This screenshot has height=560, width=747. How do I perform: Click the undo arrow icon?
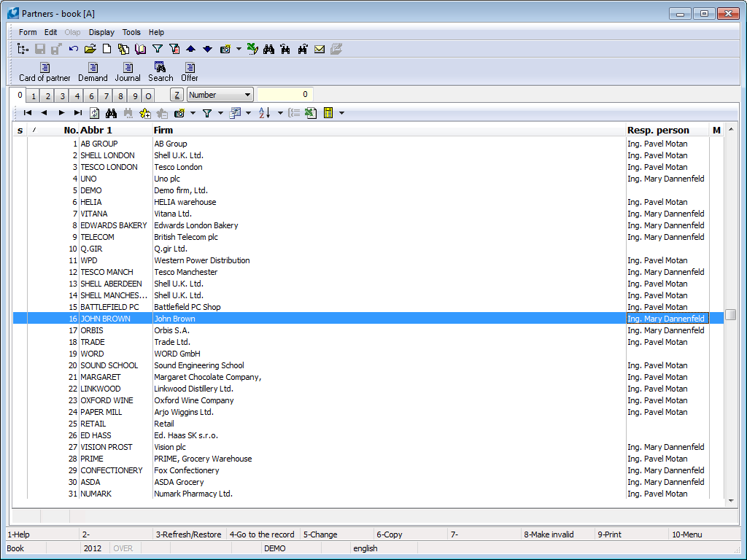coord(74,49)
